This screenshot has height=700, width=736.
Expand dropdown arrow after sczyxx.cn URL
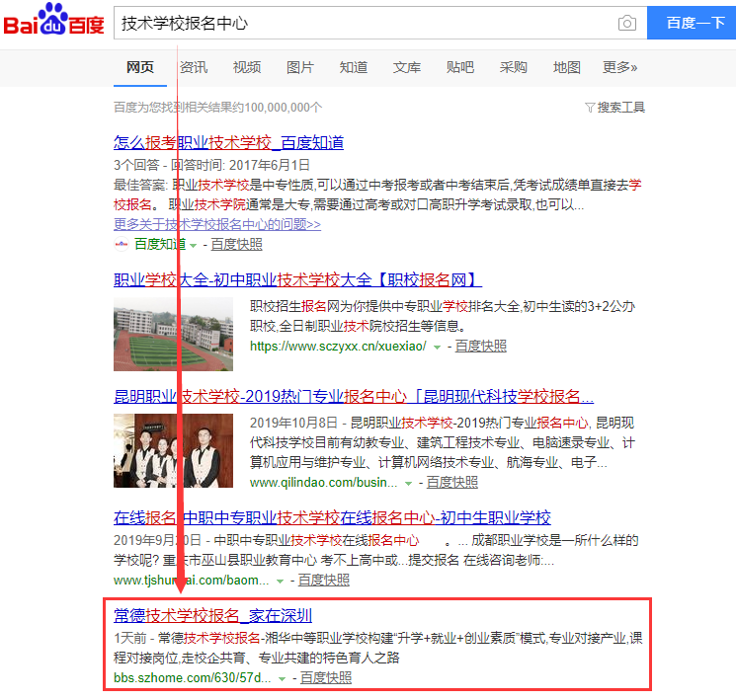point(437,347)
